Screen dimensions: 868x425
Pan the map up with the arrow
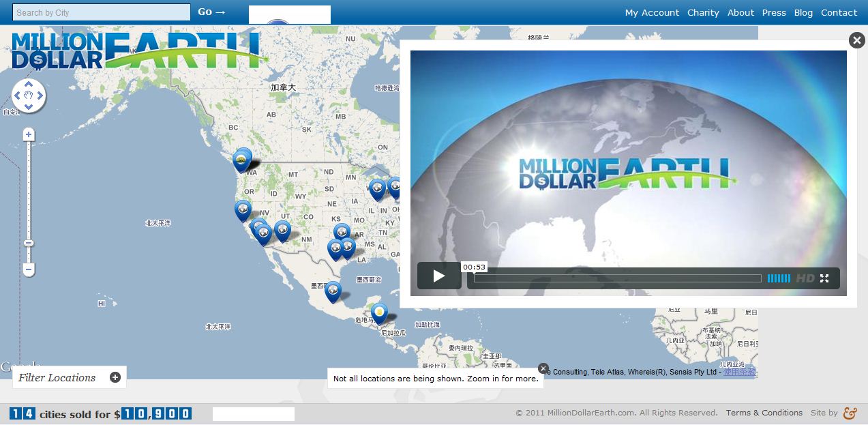pos(29,85)
